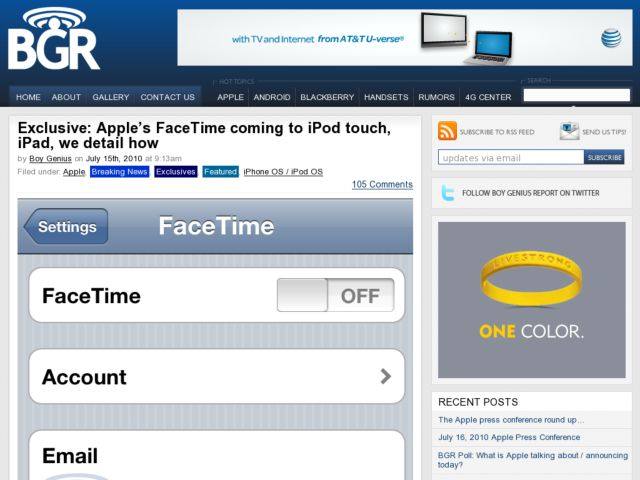Click the Subscribe button
This screenshot has width=640, height=480.
coord(604,157)
